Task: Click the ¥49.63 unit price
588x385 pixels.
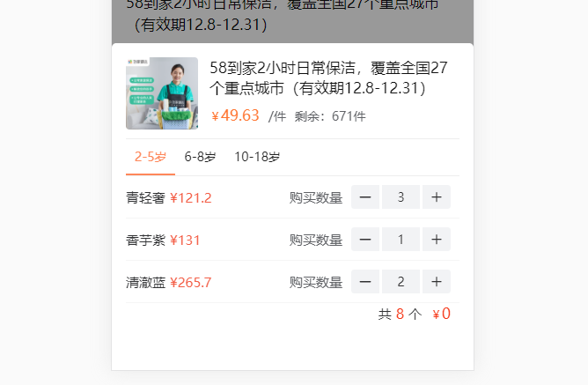Action: (235, 115)
